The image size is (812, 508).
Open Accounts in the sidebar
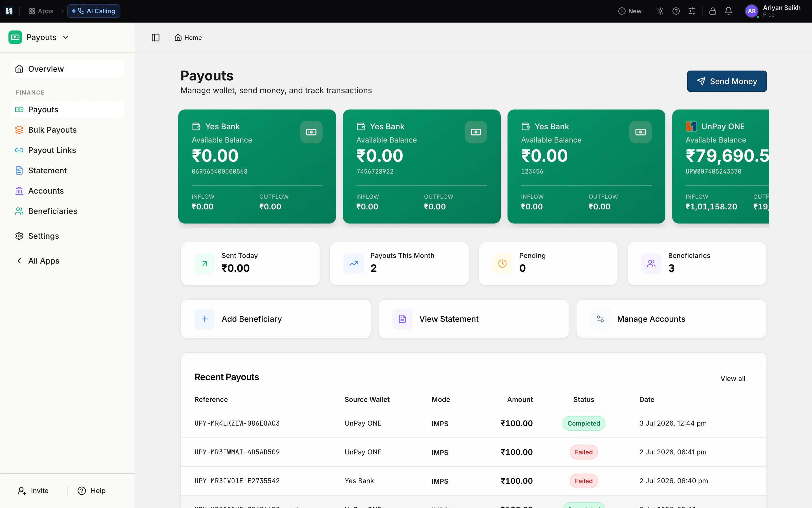pyautogui.click(x=67, y=191)
